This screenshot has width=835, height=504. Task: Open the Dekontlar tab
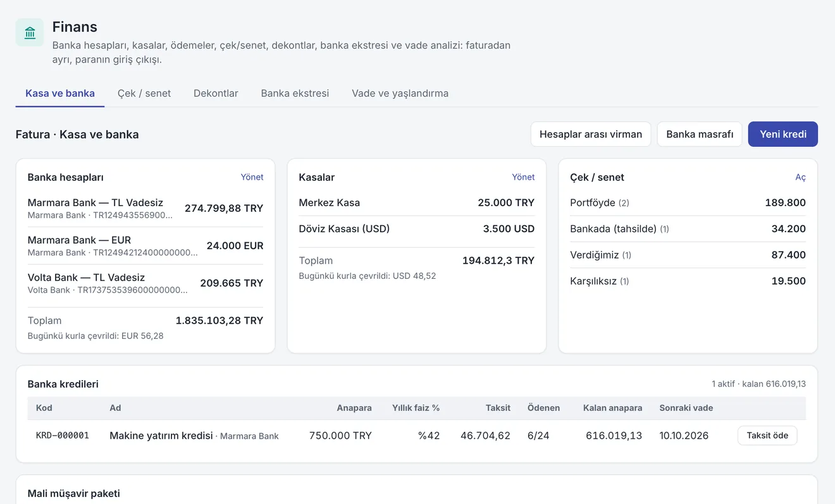216,93
